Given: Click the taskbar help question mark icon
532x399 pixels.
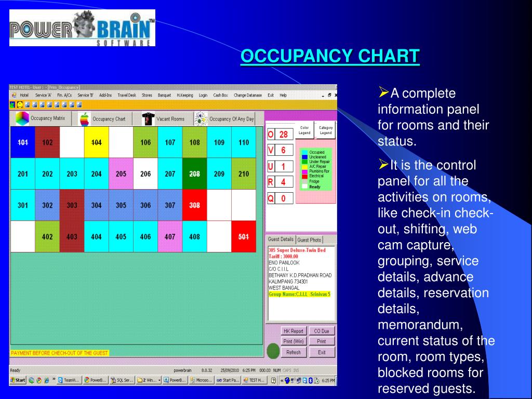Looking at the screenshot, I should (273, 380).
